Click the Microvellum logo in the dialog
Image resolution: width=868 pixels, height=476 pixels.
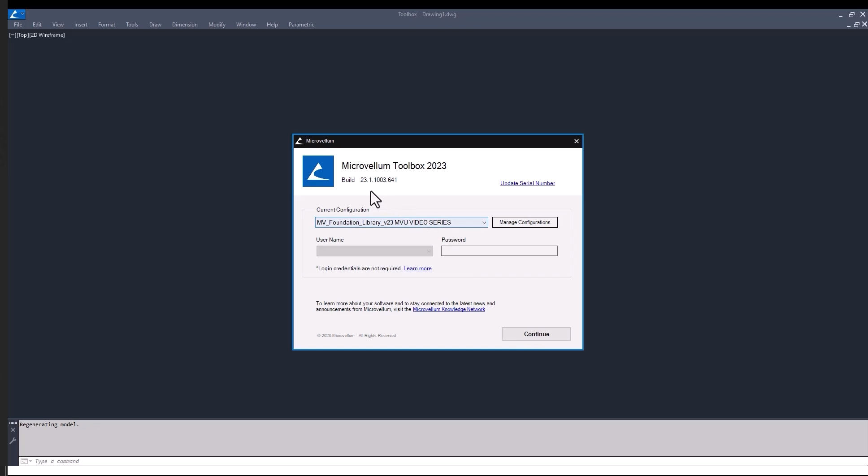pyautogui.click(x=318, y=171)
